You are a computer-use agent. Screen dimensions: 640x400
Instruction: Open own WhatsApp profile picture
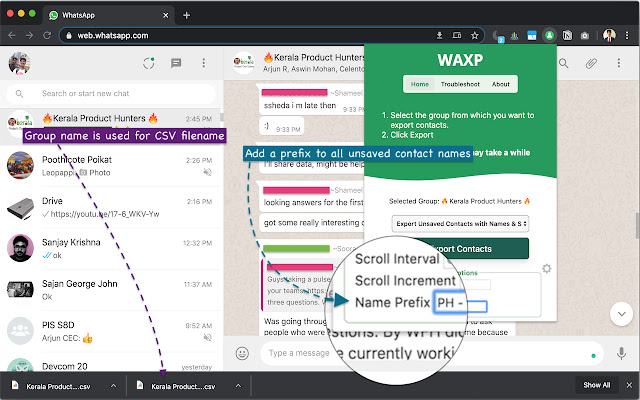(x=19, y=63)
